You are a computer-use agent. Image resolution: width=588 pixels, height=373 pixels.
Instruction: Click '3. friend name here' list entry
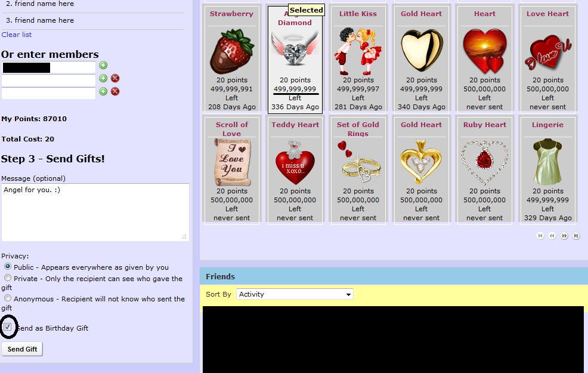point(40,20)
